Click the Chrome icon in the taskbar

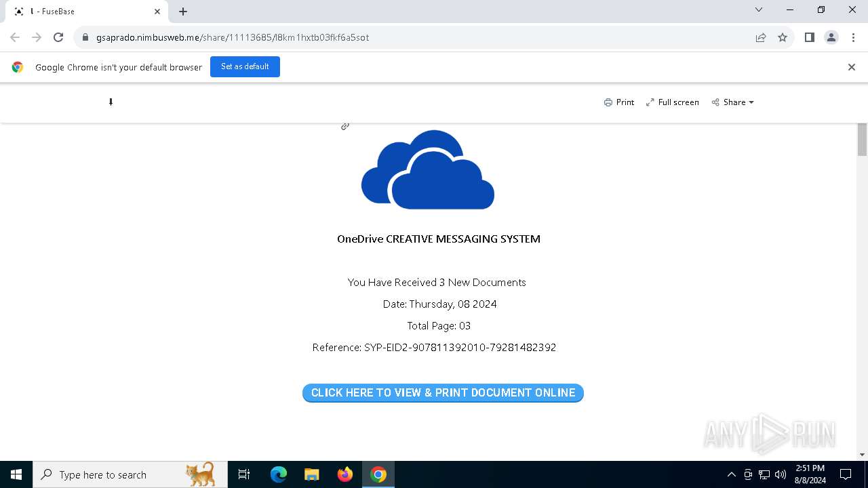(x=378, y=474)
